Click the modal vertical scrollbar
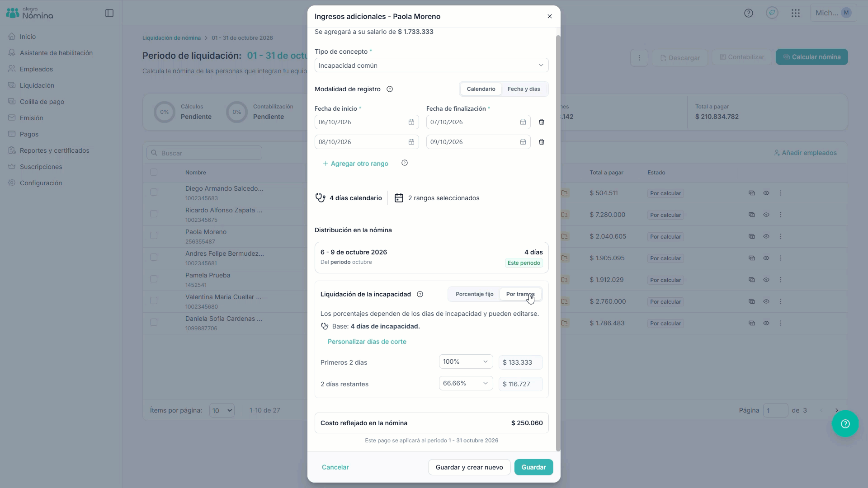 click(558, 243)
